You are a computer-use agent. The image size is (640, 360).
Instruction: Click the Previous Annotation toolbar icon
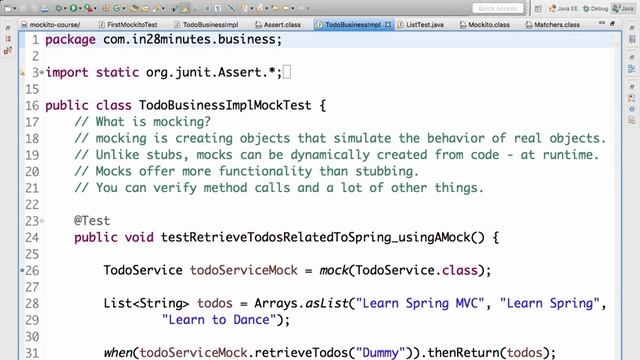point(260,8)
